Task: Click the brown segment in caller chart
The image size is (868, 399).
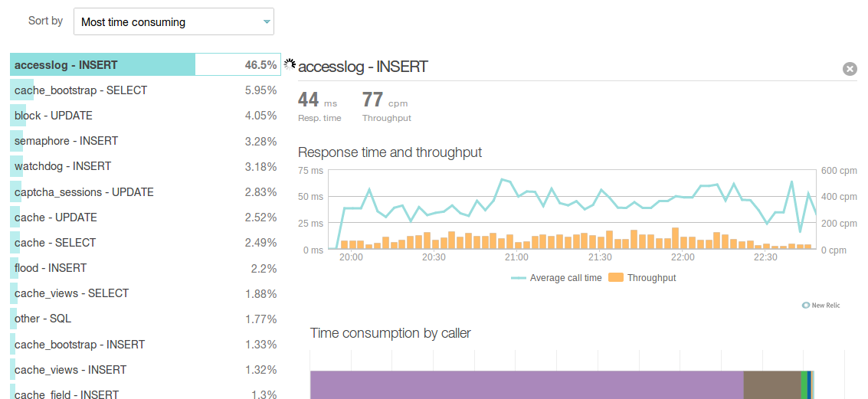Action: tap(771, 384)
